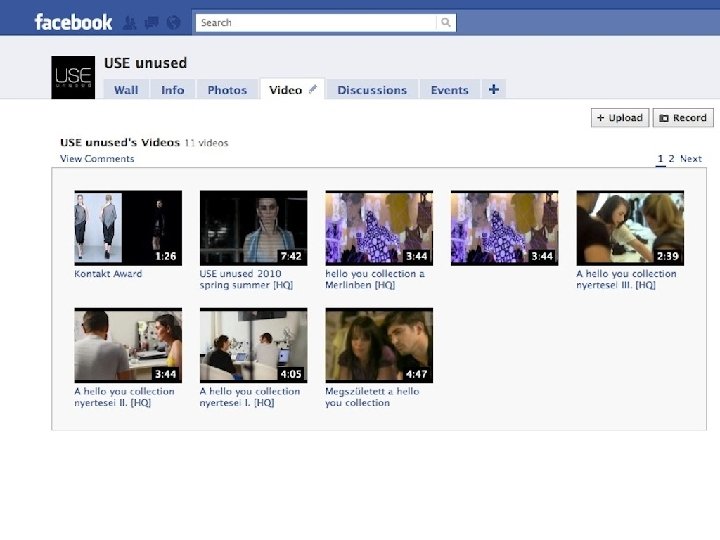
Task: Open the Kontakt Award video thumbnail
Action: (128, 228)
